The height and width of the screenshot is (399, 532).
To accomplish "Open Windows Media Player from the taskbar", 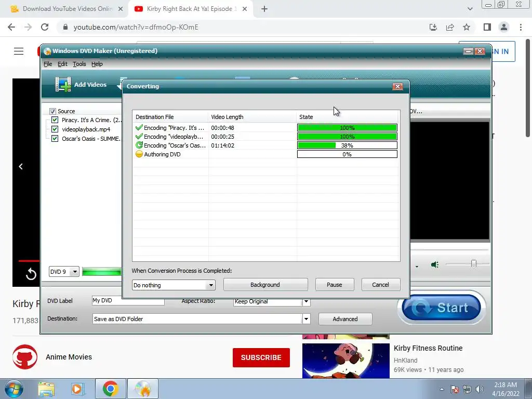I will [x=77, y=389].
